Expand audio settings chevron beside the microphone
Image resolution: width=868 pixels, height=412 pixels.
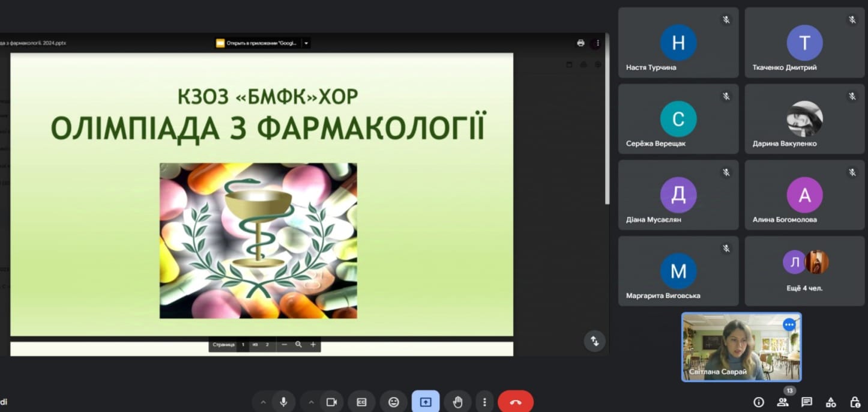(263, 402)
